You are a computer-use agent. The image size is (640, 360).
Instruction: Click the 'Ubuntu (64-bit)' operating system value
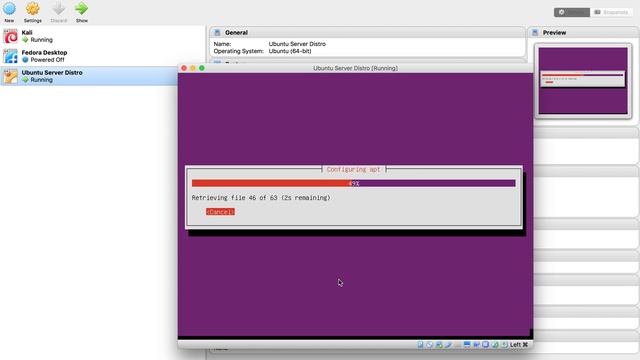(x=290, y=51)
